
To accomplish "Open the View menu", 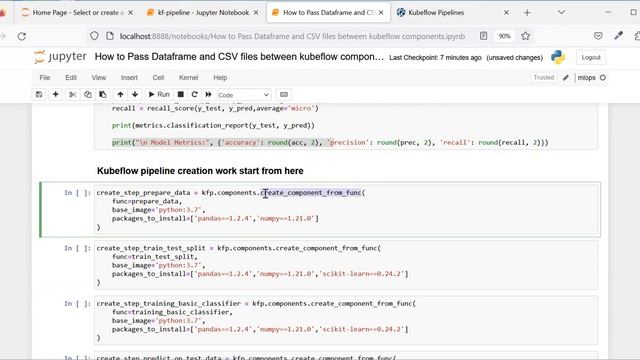I will pos(98,78).
